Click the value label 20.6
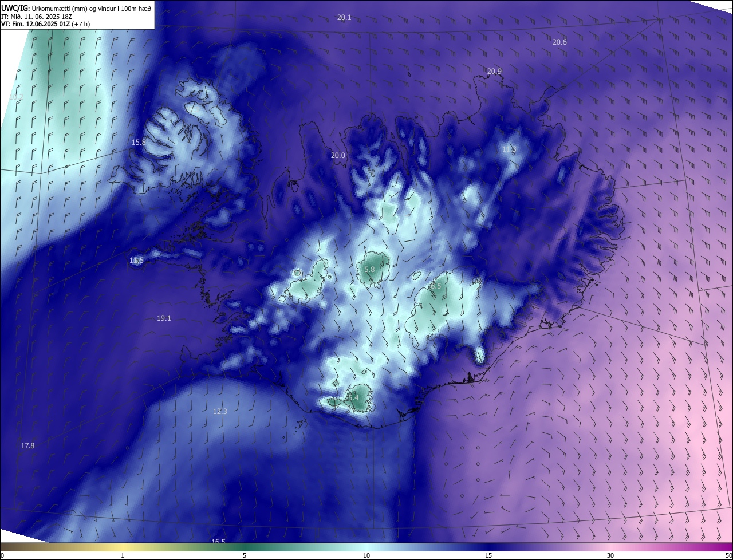733x560 pixels. click(559, 42)
